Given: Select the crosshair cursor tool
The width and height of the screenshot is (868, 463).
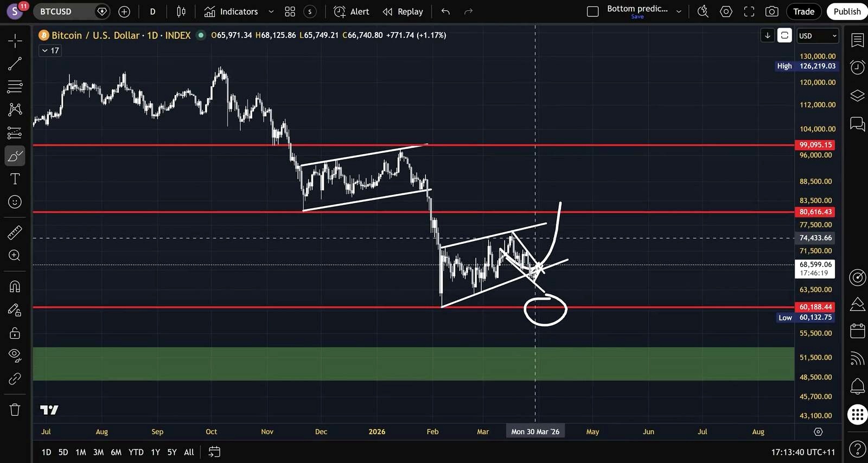Looking at the screenshot, I should pos(15,41).
